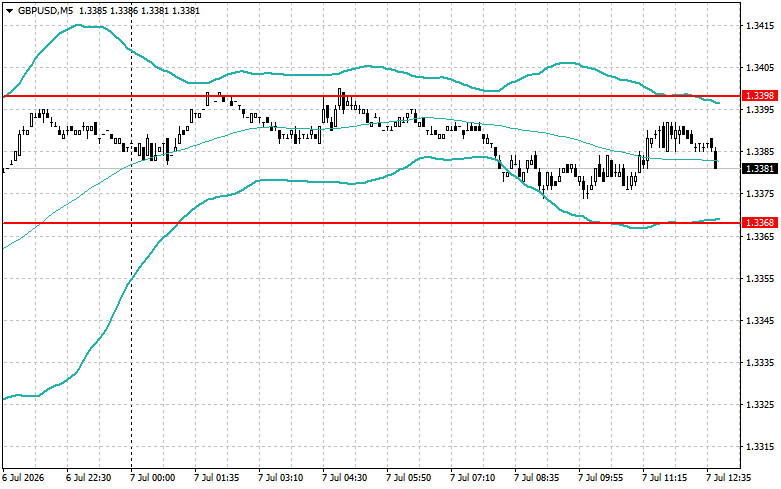This screenshot has width=781, height=489.
Task: Click the 6 Jul 22:30 time label
Action: click(89, 478)
